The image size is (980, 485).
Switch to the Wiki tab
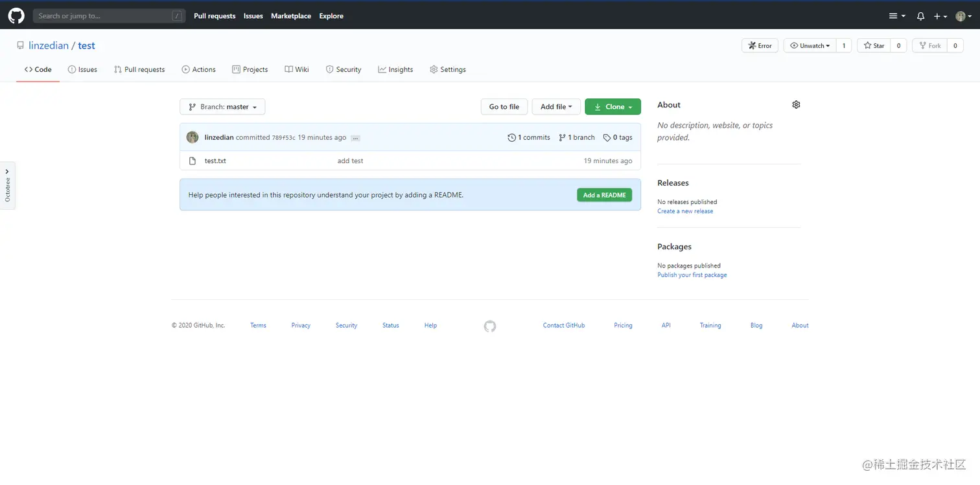point(297,69)
